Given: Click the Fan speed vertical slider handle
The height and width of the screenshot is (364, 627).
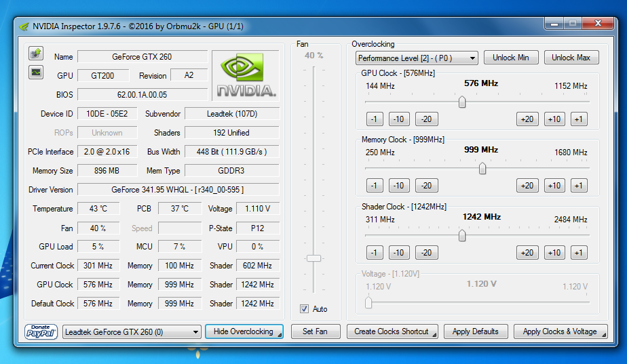Looking at the screenshot, I should pos(314,258).
